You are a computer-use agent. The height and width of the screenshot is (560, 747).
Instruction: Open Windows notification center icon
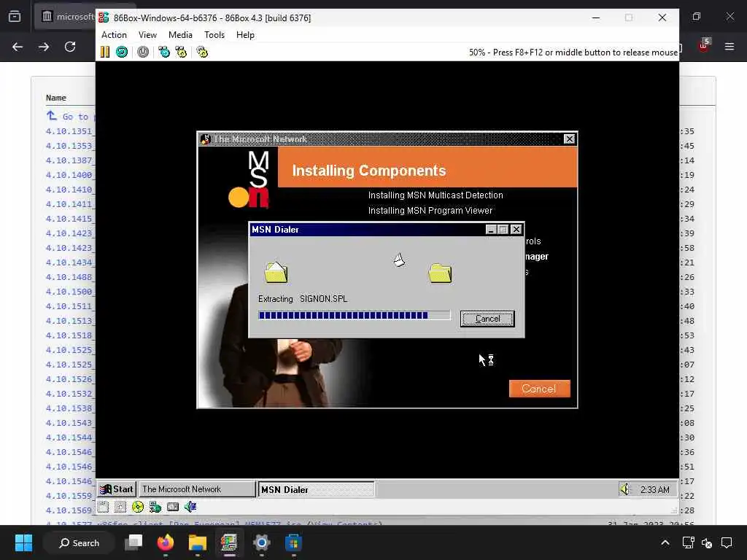coord(727,542)
